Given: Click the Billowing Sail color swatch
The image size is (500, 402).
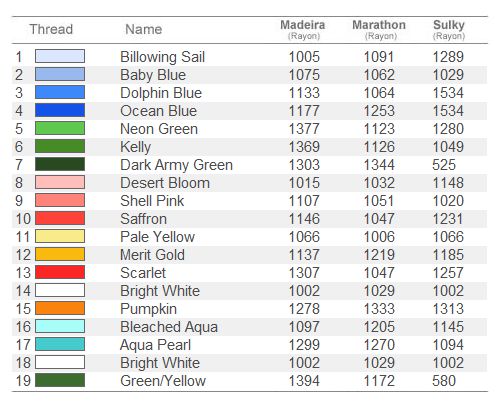Looking at the screenshot, I should 60,56.
